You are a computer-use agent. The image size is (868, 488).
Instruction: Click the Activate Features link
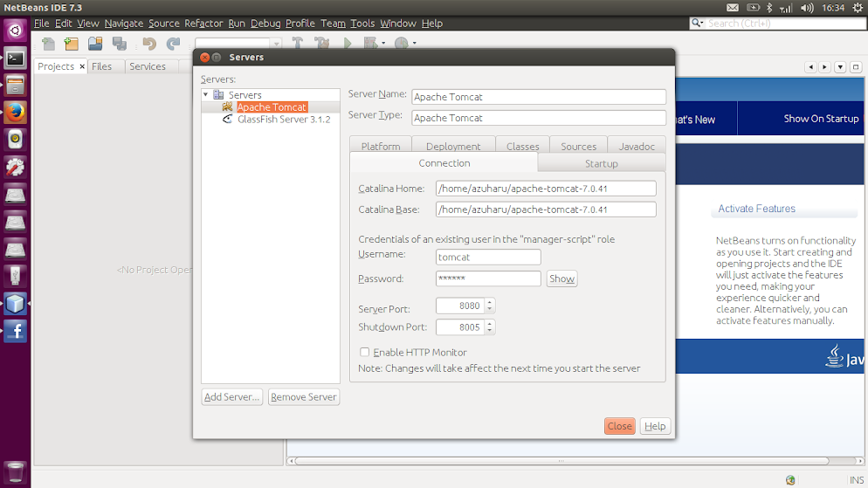pyautogui.click(x=756, y=209)
